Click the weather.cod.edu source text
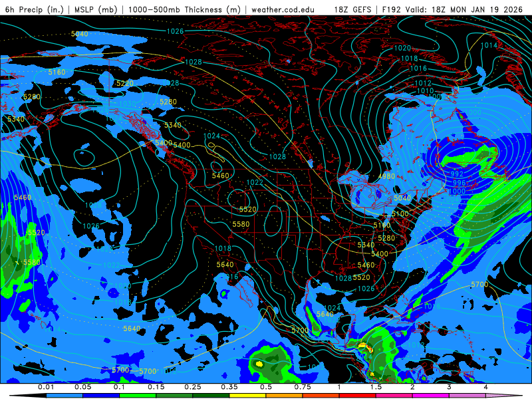The image size is (532, 399). [x=283, y=9]
